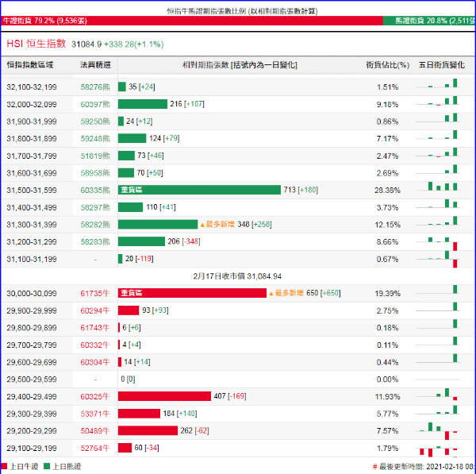Open the 60325牛 warrant link

(x=94, y=396)
